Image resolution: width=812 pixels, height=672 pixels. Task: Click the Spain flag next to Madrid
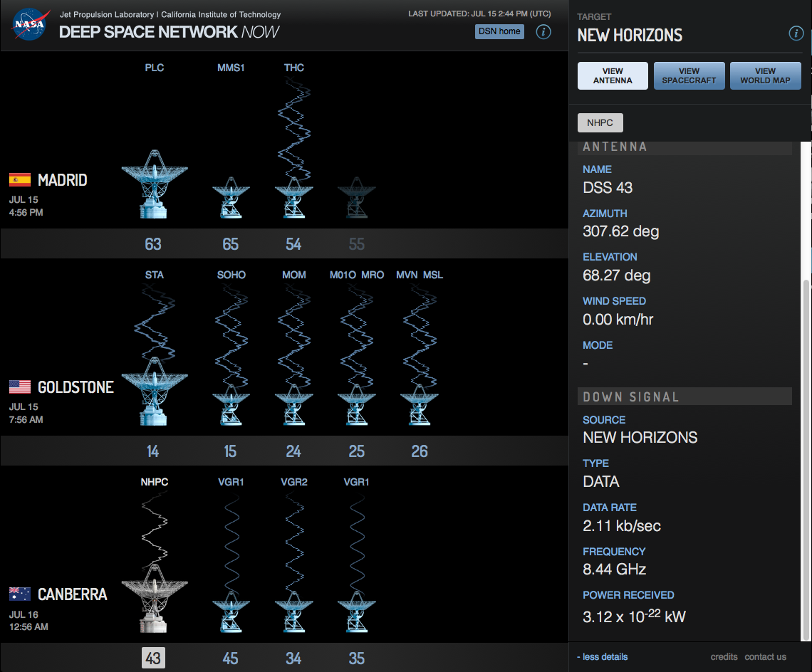20,179
